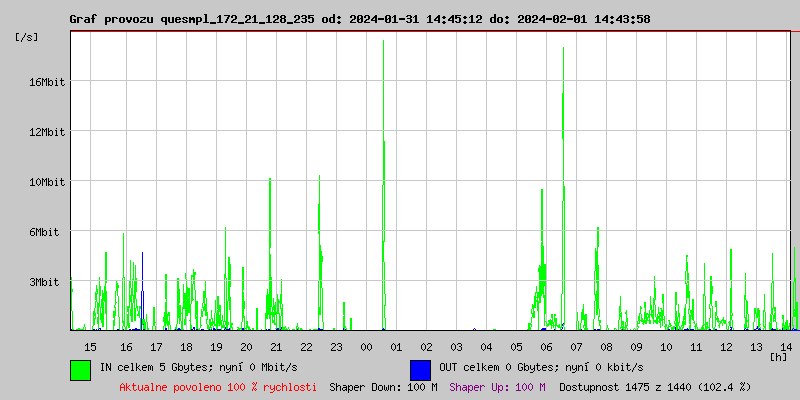Viewport: 800px width, 400px height.
Task: Select hour 12 on the time axis
Action: 726,347
